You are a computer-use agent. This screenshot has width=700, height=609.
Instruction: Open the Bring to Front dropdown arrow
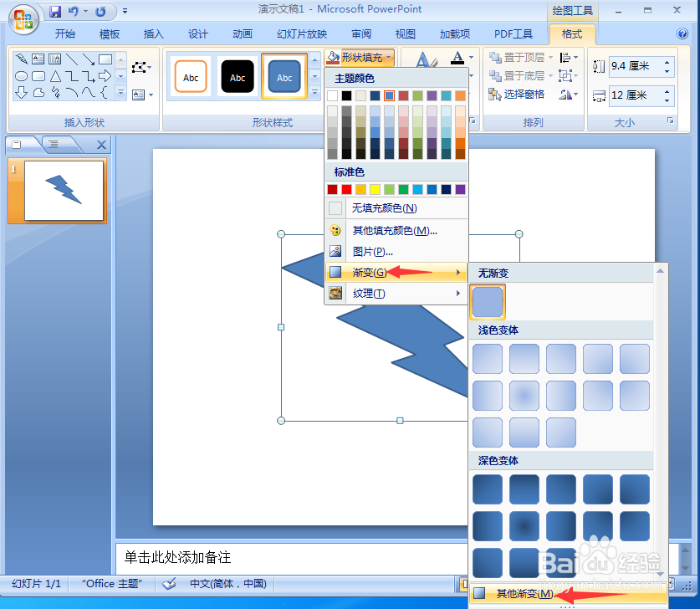click(x=550, y=57)
